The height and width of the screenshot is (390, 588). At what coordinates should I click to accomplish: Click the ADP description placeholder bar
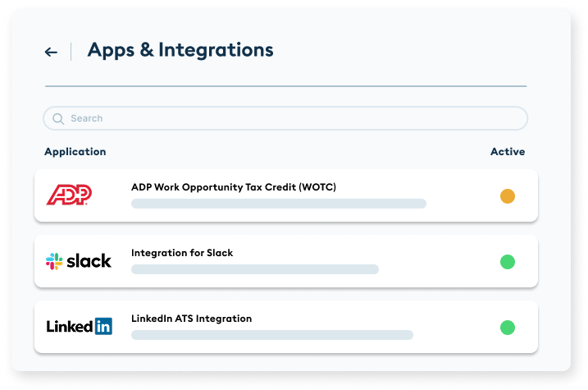(x=279, y=204)
